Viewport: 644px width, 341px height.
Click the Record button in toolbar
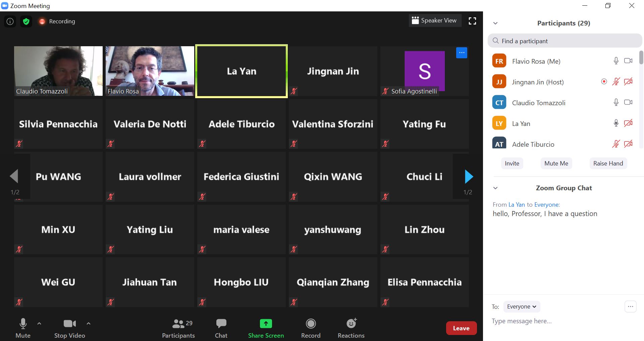coord(311,328)
